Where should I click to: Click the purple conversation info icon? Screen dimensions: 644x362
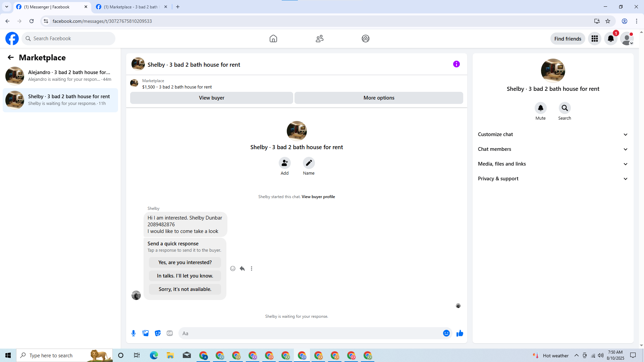coord(456,64)
